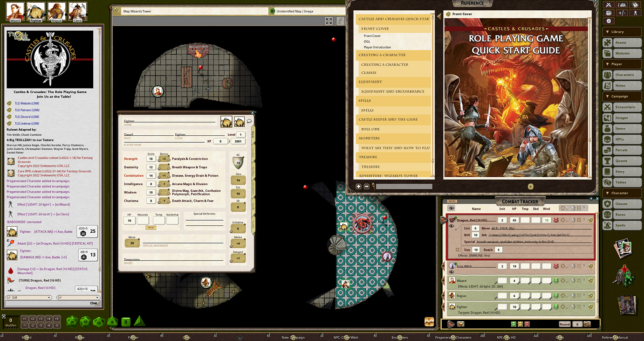This screenshot has height=341, width=644.
Task: Collapse the Library section in sidebar
Action: click(x=622, y=32)
